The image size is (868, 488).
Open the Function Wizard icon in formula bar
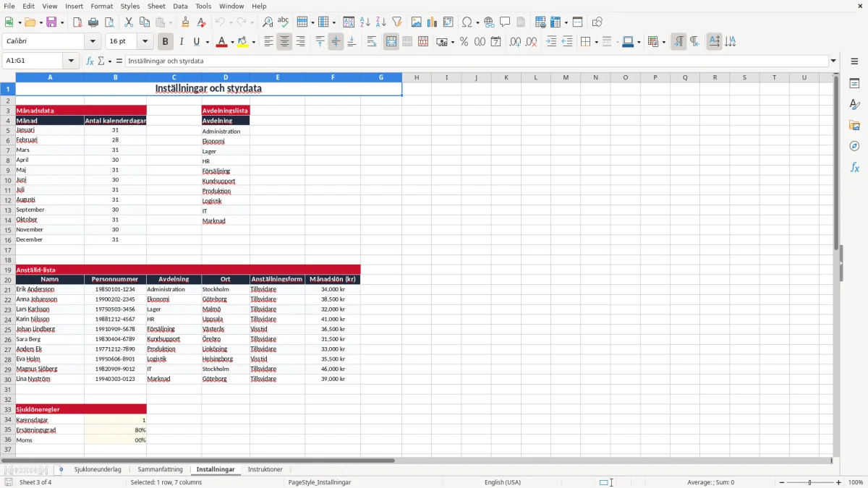(90, 61)
